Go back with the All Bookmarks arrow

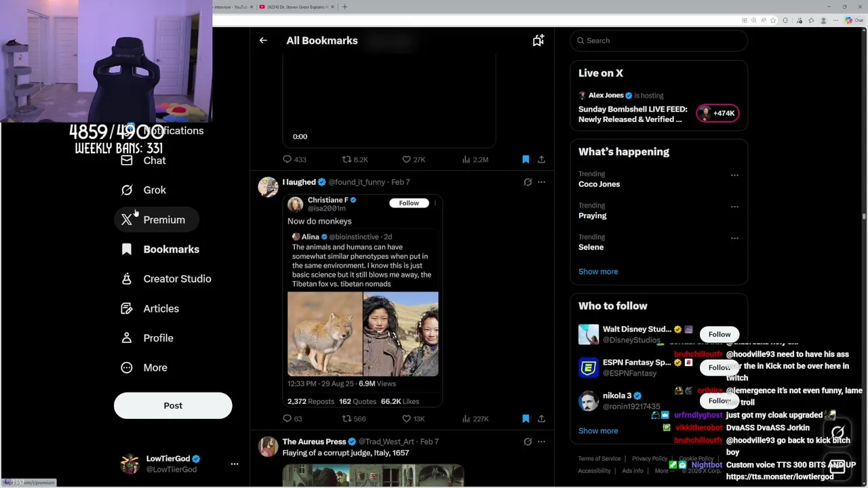click(263, 41)
